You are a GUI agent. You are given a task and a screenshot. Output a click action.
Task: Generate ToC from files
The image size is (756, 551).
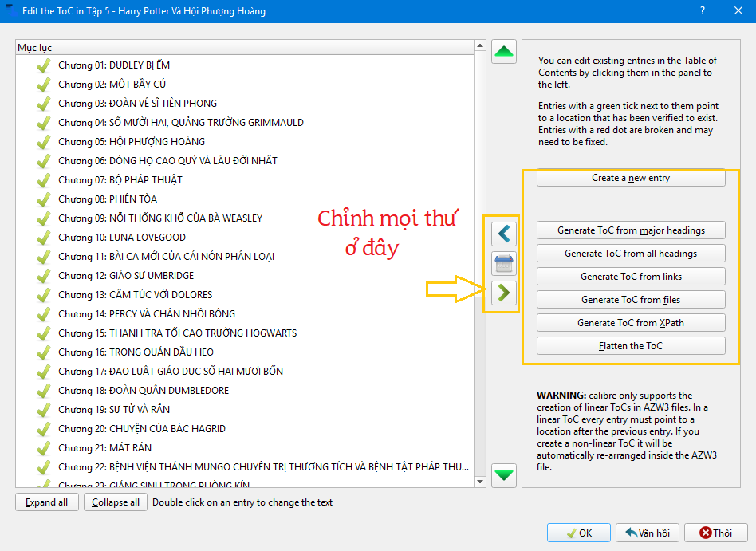(x=631, y=300)
